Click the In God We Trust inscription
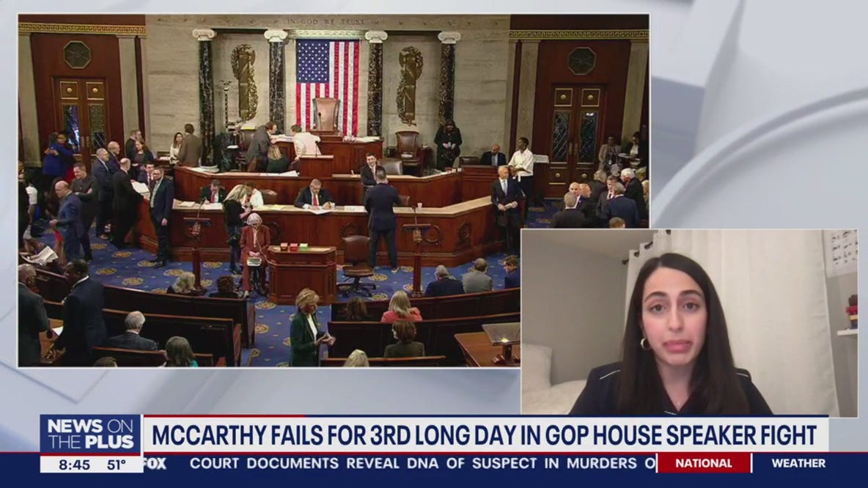The height and width of the screenshot is (488, 868). point(327,21)
